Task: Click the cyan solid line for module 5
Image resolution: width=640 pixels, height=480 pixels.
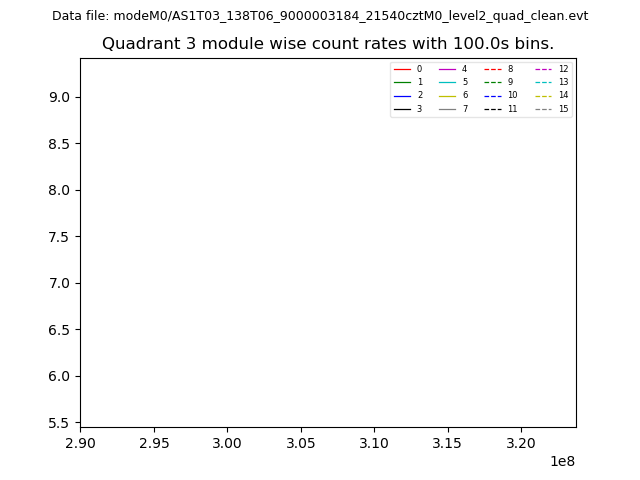Action: [447, 82]
